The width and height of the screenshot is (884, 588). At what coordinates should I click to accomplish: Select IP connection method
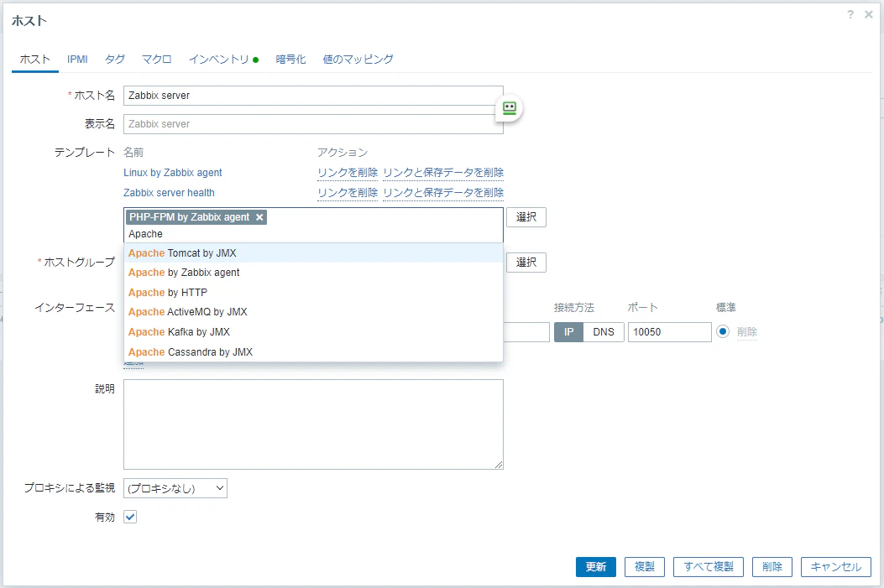click(569, 332)
